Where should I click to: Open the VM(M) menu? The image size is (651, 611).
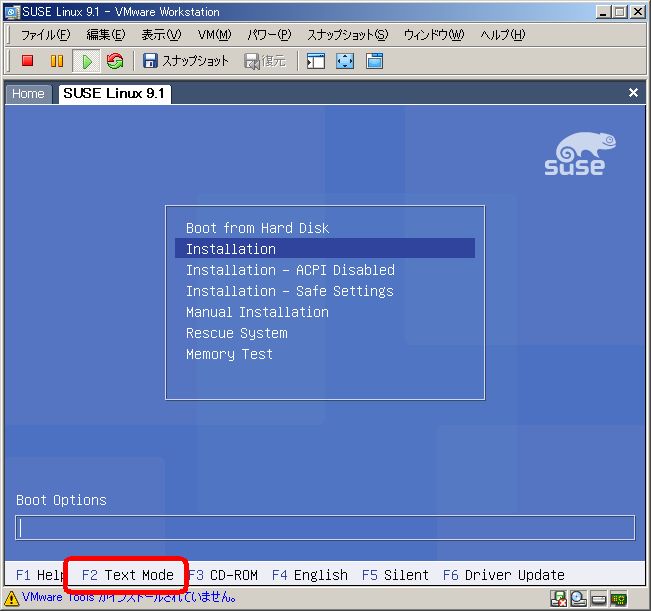(214, 35)
